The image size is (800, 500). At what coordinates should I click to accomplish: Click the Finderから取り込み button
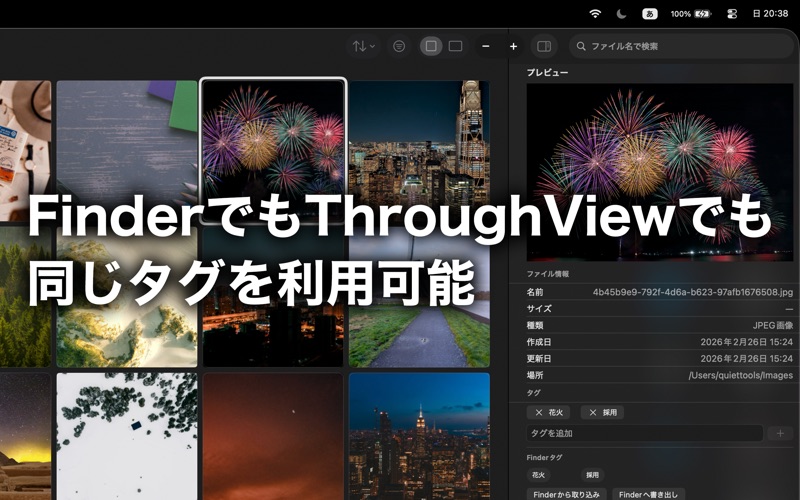tap(566, 494)
